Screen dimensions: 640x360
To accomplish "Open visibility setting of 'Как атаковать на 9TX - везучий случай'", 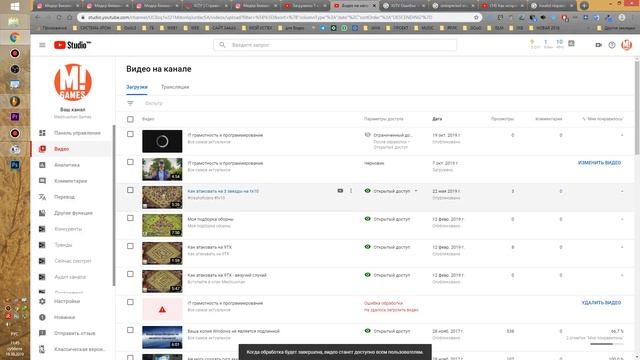I will 387,275.
